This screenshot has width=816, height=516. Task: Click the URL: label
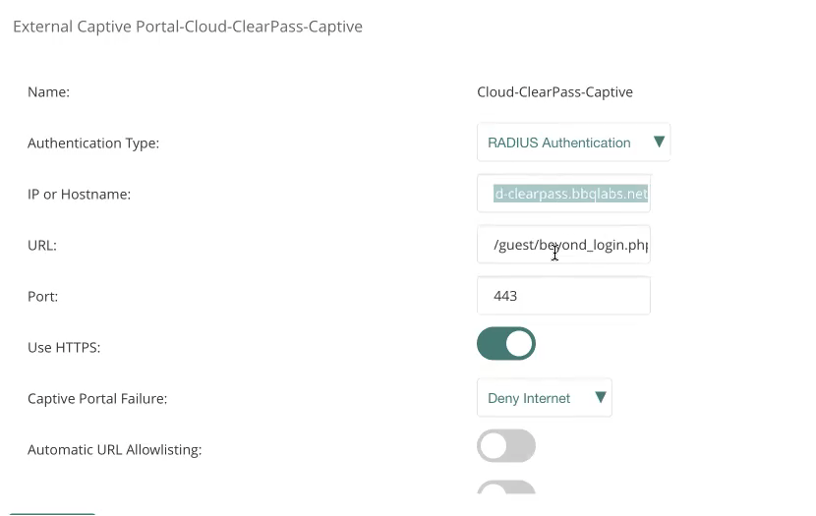(42, 245)
